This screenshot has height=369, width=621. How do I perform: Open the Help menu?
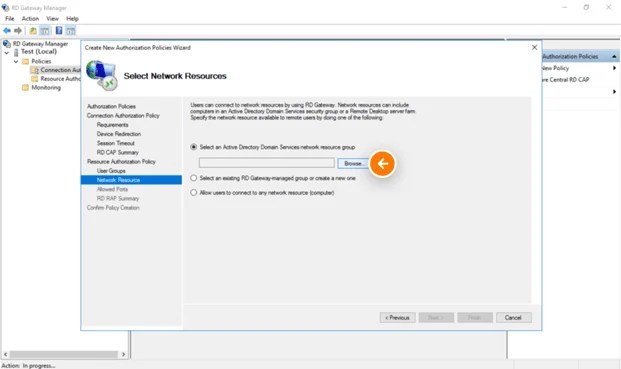(x=72, y=19)
